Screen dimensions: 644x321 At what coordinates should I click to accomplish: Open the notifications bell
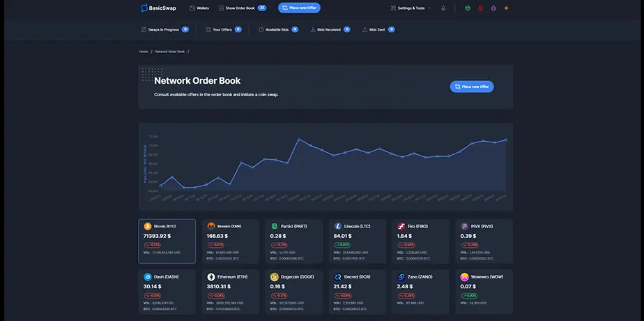click(x=443, y=8)
